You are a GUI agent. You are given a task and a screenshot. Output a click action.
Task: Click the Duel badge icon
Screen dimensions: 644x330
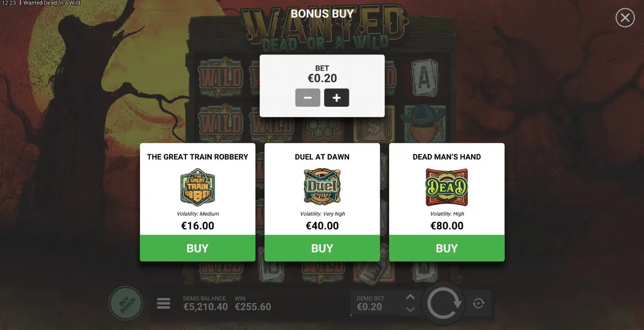[x=322, y=187]
